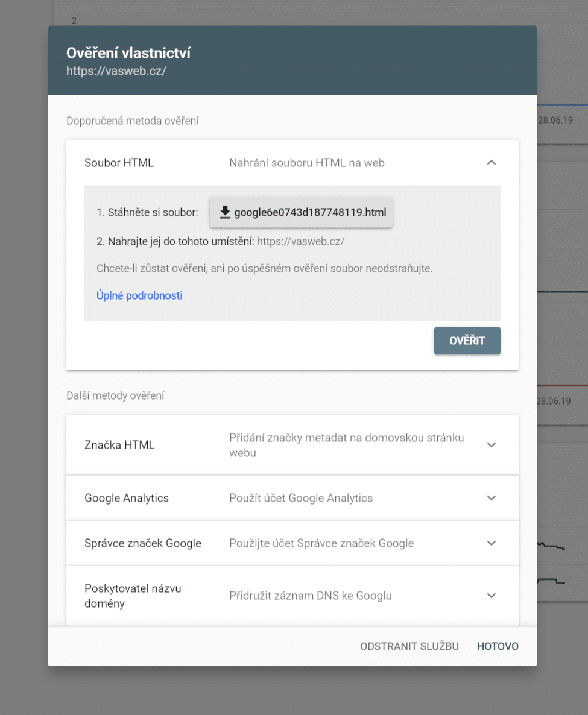Close the dialog with HOTOVO

498,646
